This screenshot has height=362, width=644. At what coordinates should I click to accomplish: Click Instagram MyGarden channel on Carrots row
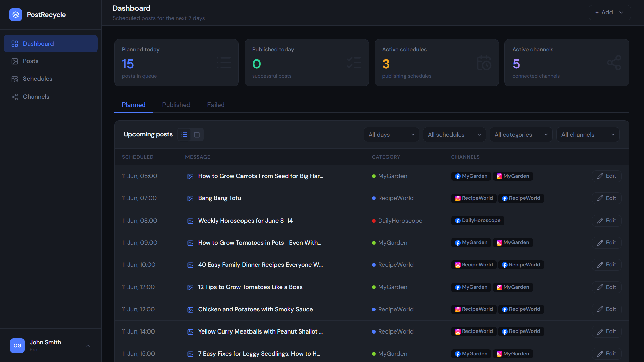point(513,176)
